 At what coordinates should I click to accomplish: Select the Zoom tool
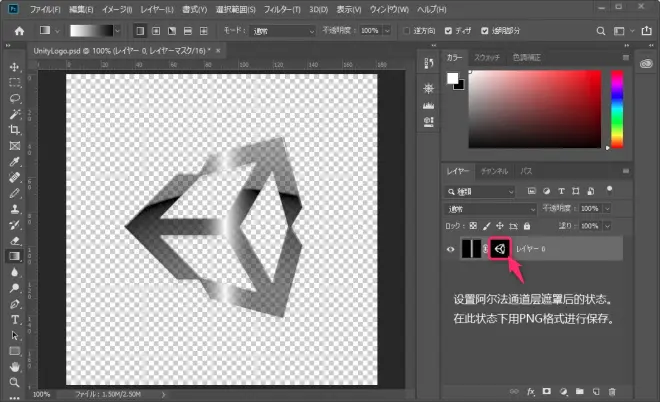[15, 382]
